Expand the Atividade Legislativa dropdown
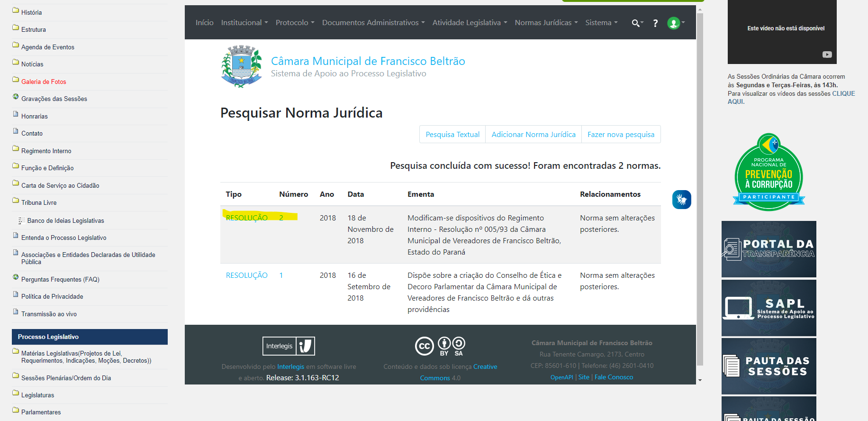868x421 pixels. [469, 23]
